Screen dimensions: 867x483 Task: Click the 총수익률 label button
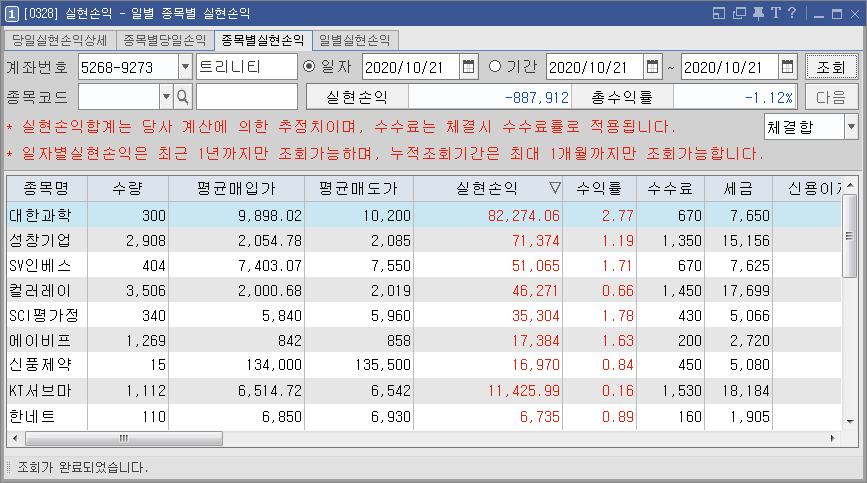pos(622,97)
